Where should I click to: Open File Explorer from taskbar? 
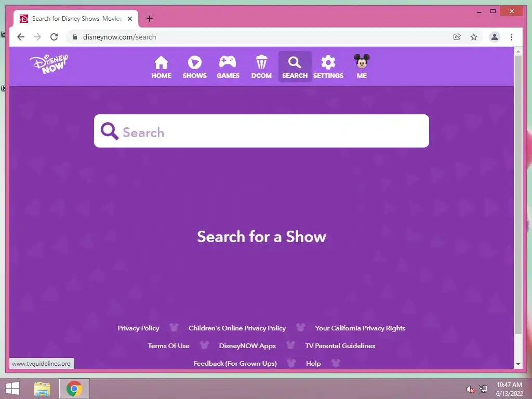pyautogui.click(x=42, y=389)
